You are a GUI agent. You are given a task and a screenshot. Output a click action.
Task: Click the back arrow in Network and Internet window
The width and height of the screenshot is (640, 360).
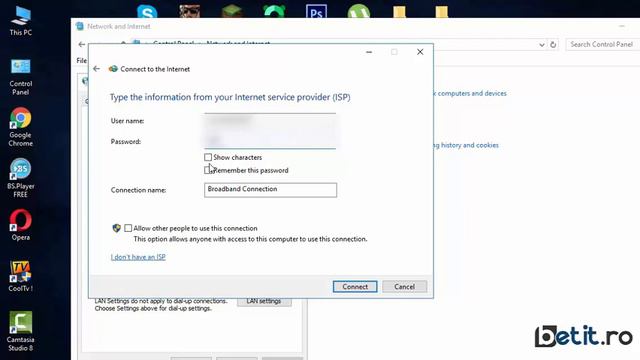[x=82, y=44]
